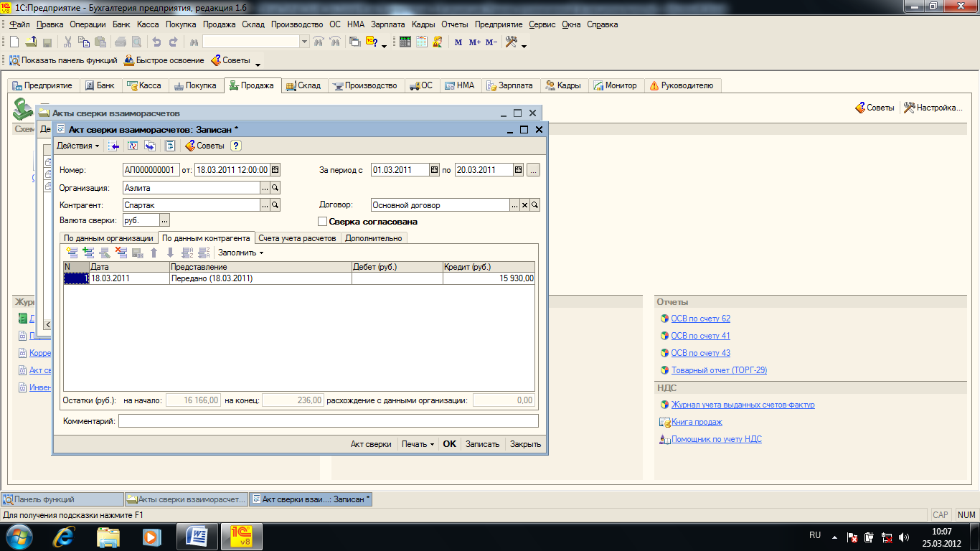
Task: Click the Записать button
Action: pos(482,444)
